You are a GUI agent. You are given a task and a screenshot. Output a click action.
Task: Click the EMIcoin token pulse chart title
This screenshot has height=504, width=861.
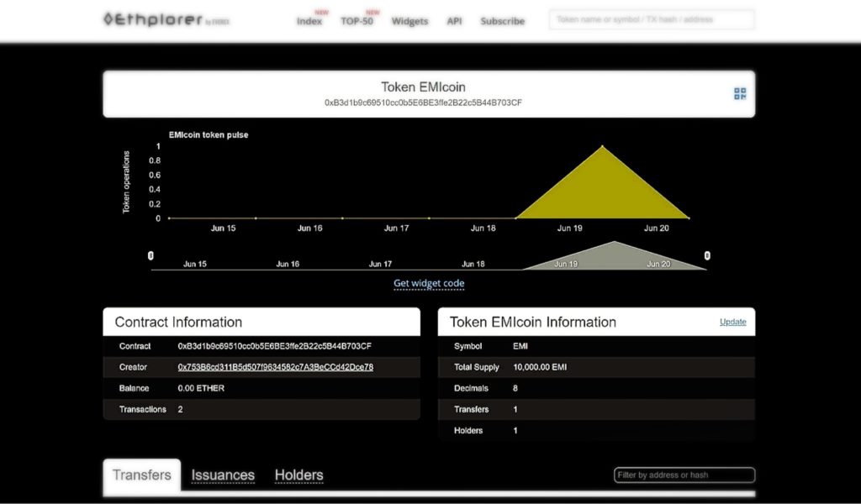(x=209, y=135)
